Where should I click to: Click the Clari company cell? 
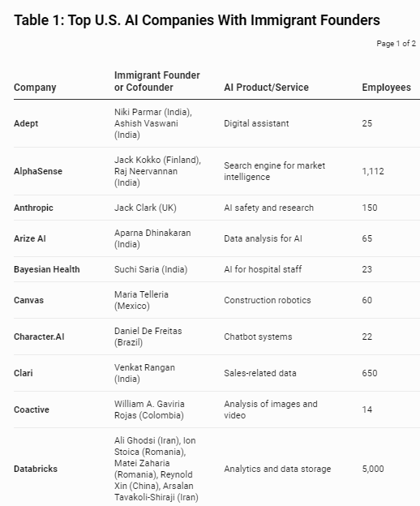pos(24,373)
